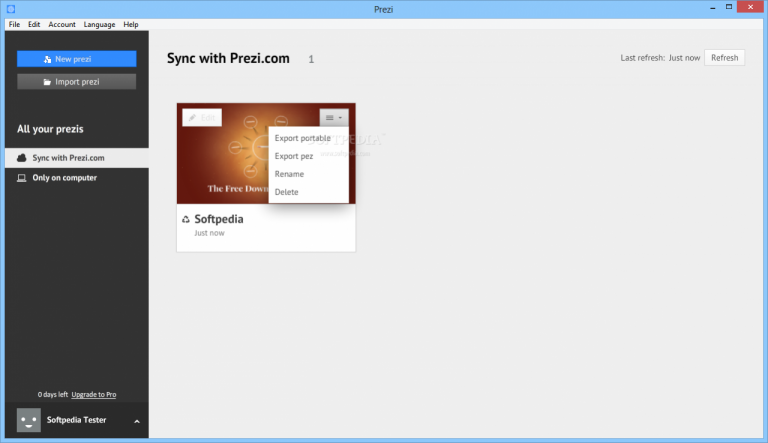Open the Help menu
This screenshot has width=768, height=443.
(x=131, y=24)
